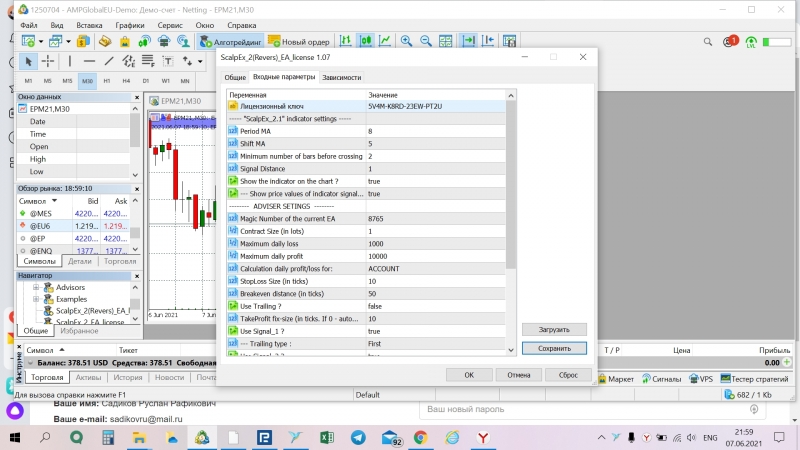Select the cursor arrow tool
800x450 pixels.
[28, 62]
